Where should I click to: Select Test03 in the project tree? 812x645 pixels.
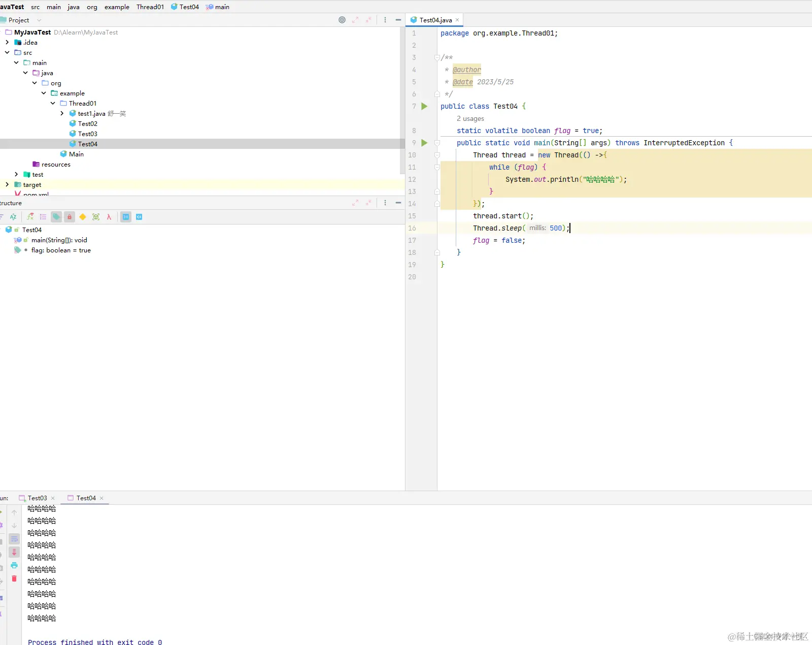87,134
